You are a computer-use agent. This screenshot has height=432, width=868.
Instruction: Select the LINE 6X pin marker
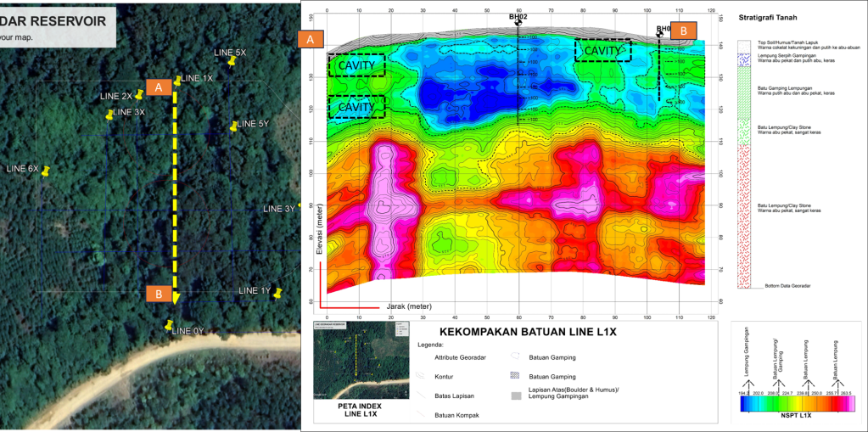pyautogui.click(x=46, y=171)
